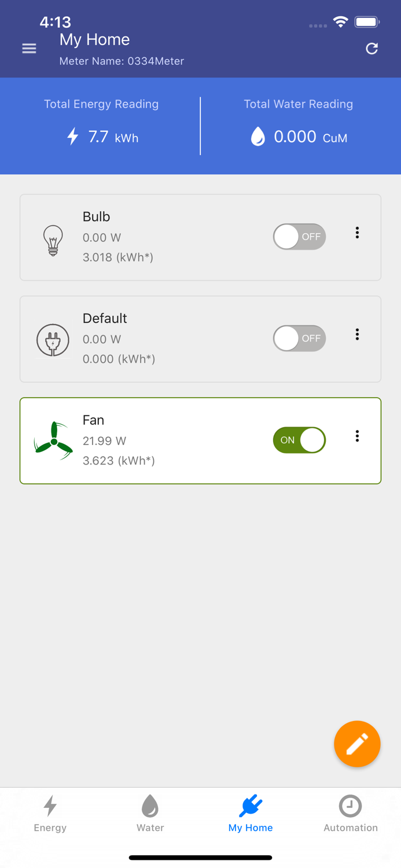Open the Fan three-dot options menu
This screenshot has width=401, height=868.
[358, 436]
